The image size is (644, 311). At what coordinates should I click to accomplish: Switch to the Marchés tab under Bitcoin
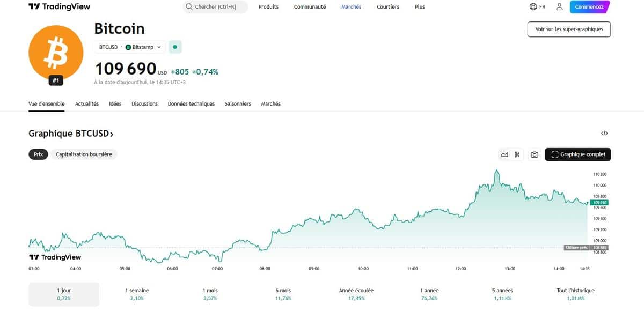click(x=270, y=104)
